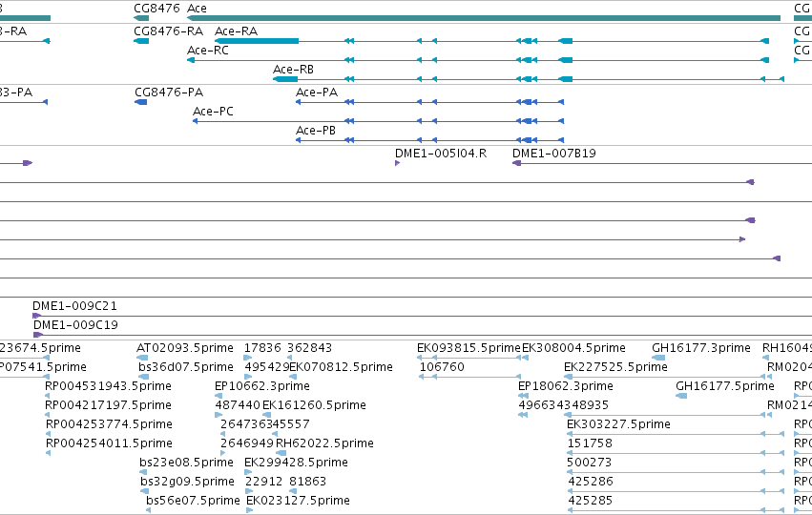Select RP004531943.5prime EST label
Screen dimensions: 812x515
[x=108, y=386]
